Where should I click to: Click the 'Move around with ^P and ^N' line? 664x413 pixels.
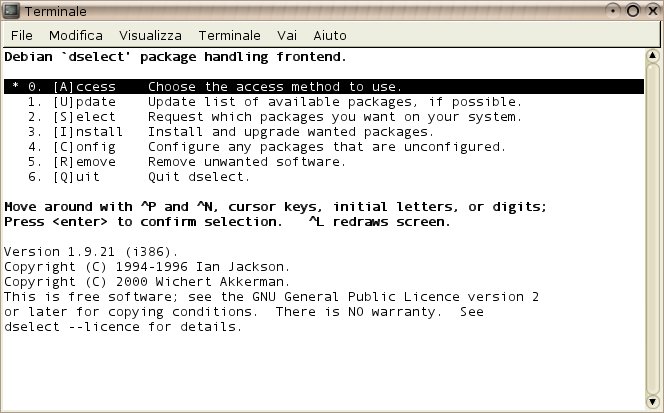pyautogui.click(x=275, y=207)
